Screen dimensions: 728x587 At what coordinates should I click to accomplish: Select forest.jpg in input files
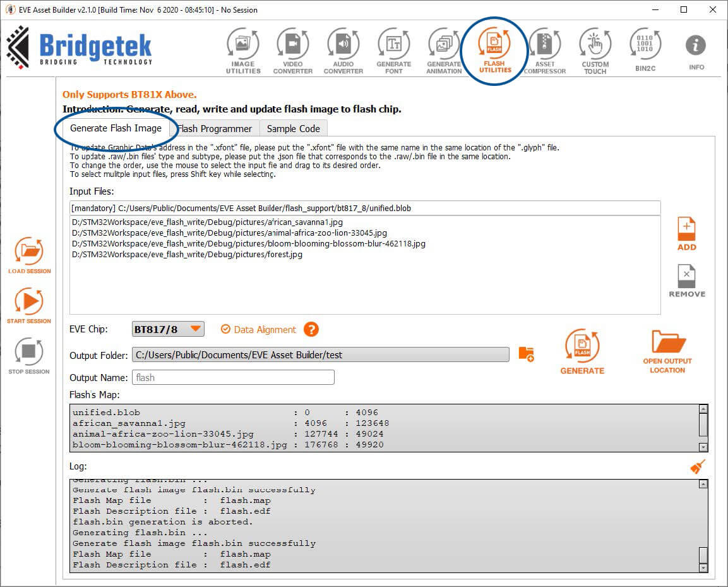pos(187,254)
